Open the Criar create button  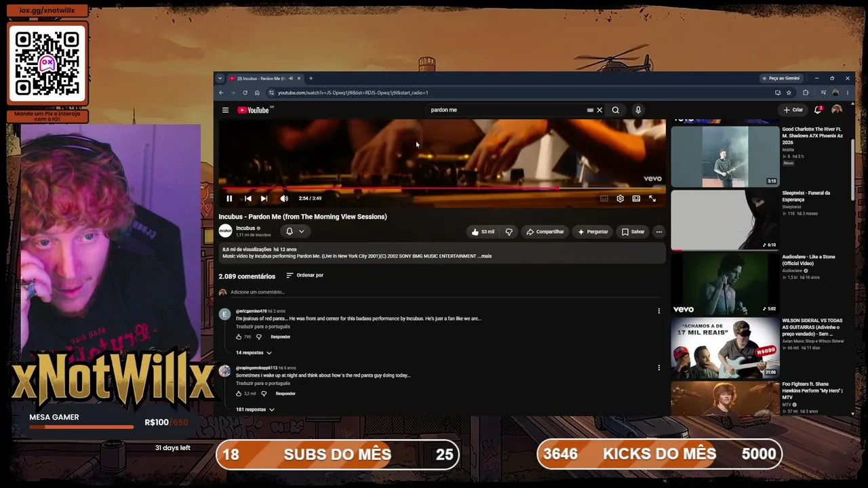[793, 110]
